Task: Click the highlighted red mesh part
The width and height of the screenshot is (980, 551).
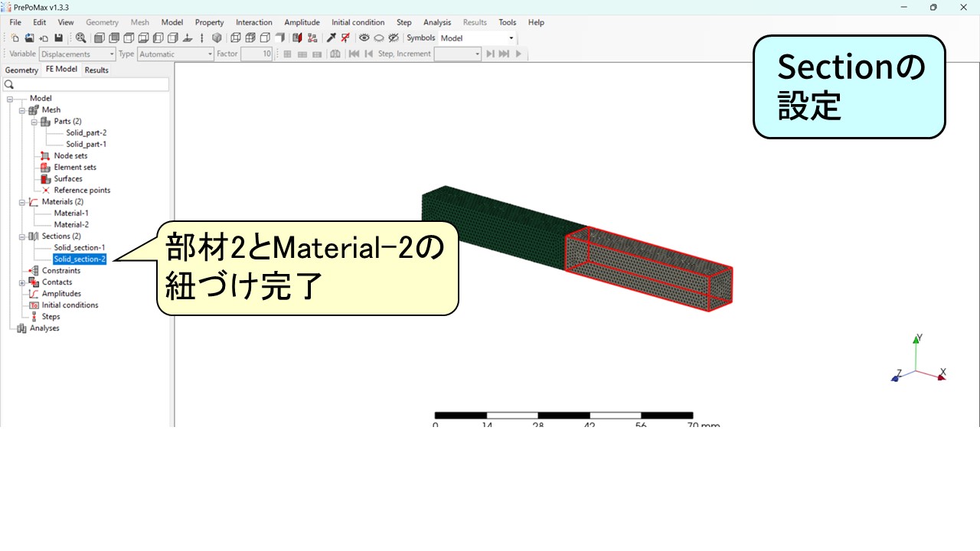Action: tap(648, 269)
